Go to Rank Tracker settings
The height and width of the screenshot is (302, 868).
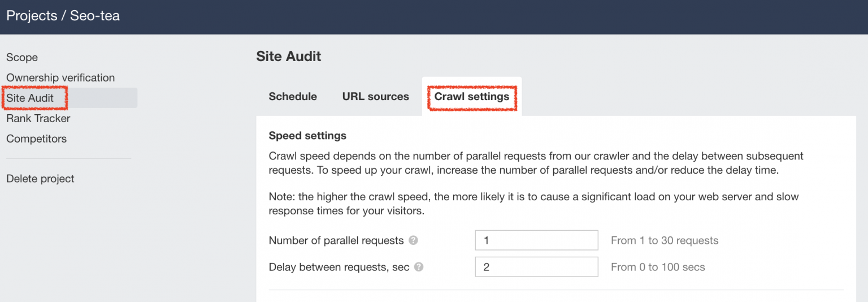pyautogui.click(x=38, y=119)
